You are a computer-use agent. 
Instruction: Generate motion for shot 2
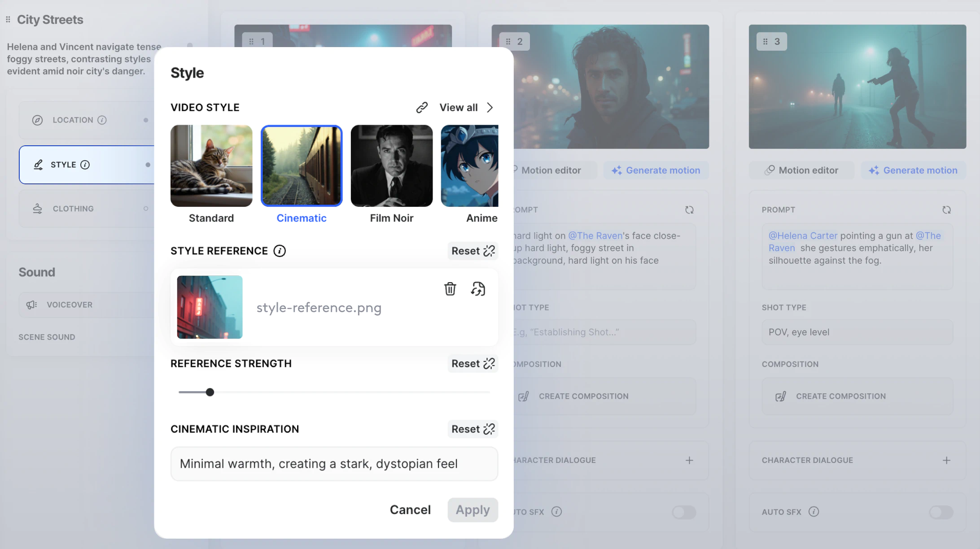pos(656,170)
